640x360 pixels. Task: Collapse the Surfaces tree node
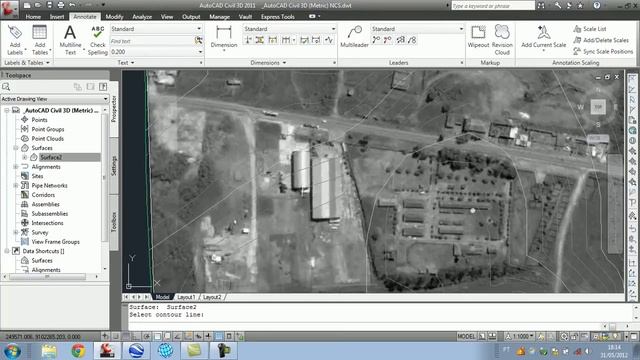[x=16, y=148]
